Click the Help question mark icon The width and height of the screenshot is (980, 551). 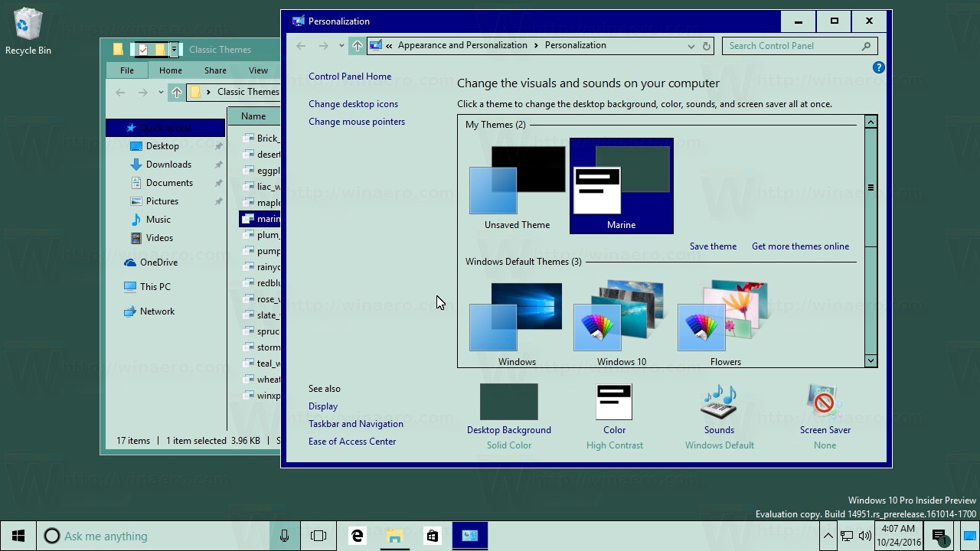pyautogui.click(x=879, y=67)
